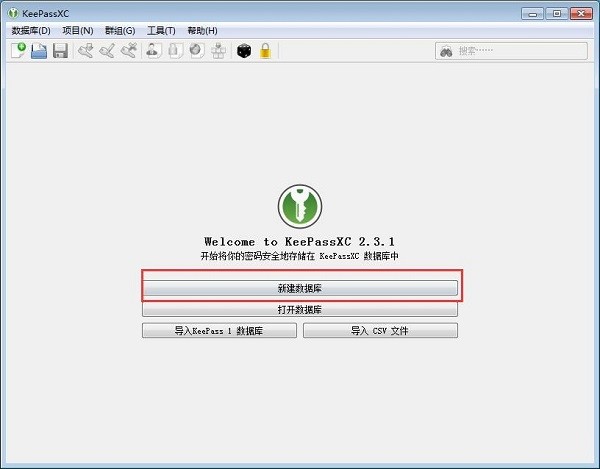This screenshot has width=600, height=469.
Task: Click the Save Database floppy icon
Action: pos(60,51)
